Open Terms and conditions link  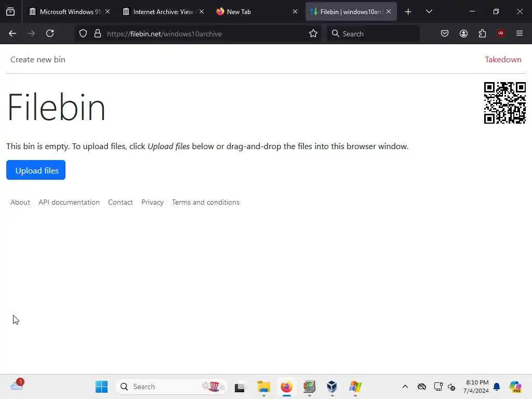point(206,202)
